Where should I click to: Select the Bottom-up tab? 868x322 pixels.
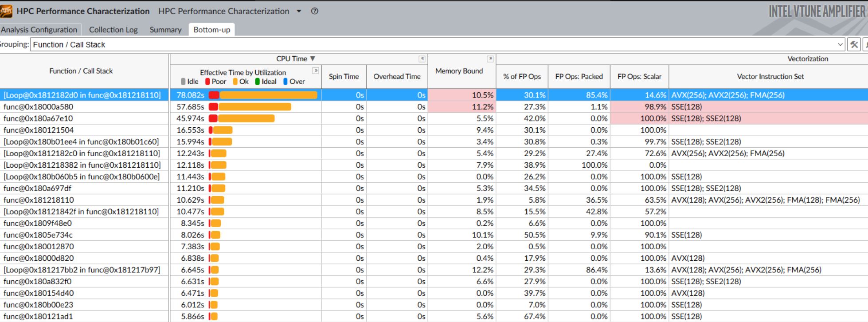212,30
